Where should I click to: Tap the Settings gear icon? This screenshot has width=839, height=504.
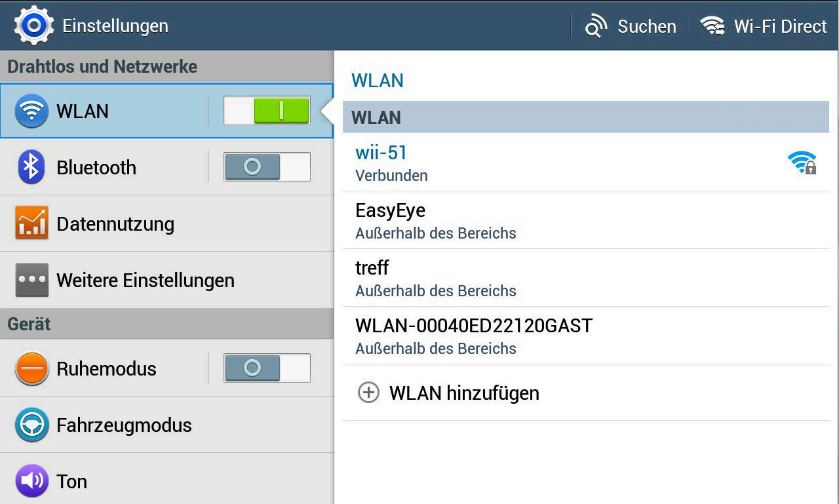pyautogui.click(x=33, y=25)
